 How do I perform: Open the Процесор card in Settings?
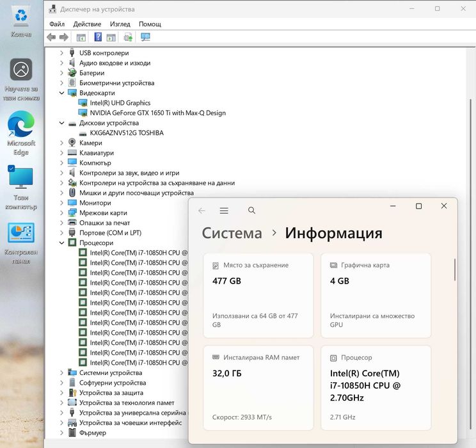(x=376, y=388)
